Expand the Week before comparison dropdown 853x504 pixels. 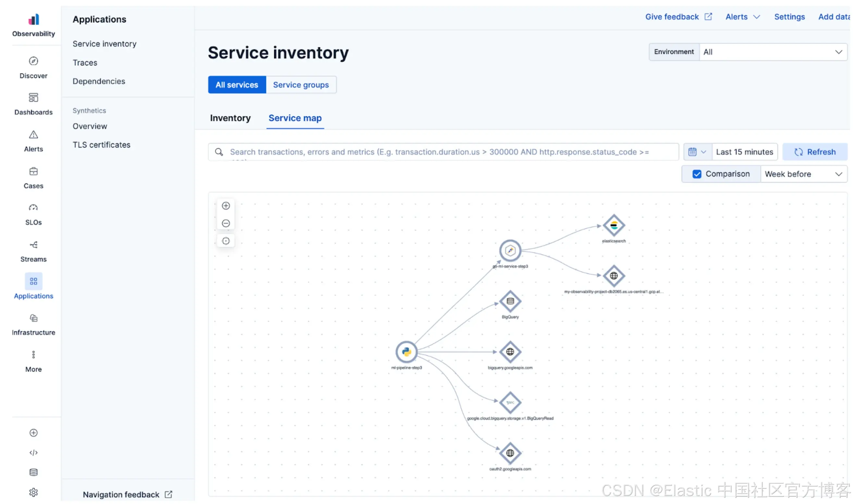804,174
